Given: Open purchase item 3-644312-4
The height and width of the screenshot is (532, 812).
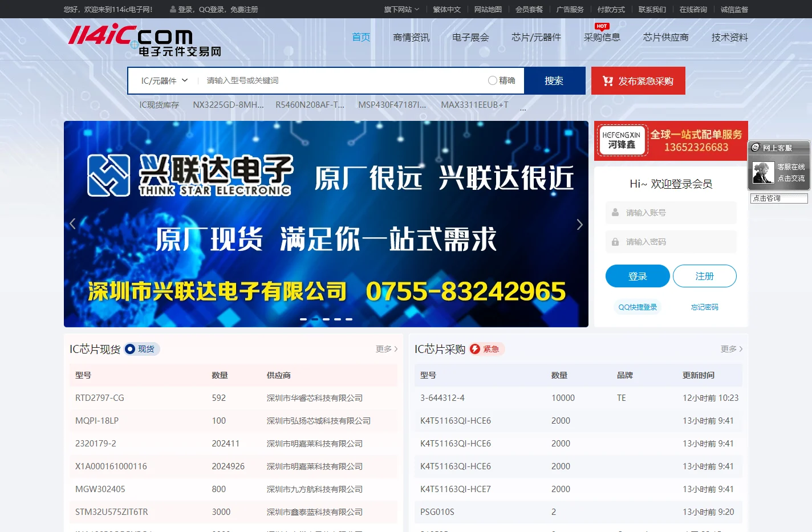Looking at the screenshot, I should click(442, 398).
